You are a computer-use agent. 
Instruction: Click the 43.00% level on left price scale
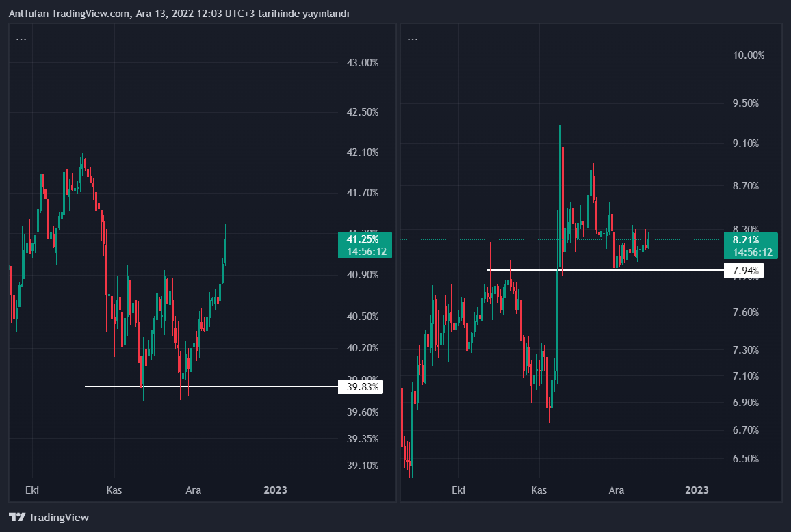[363, 63]
